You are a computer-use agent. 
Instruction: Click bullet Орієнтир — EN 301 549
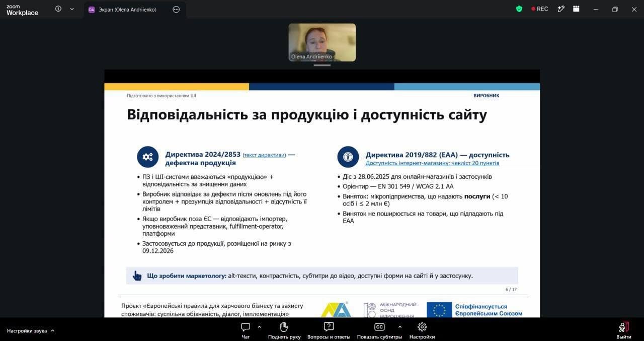point(398,186)
